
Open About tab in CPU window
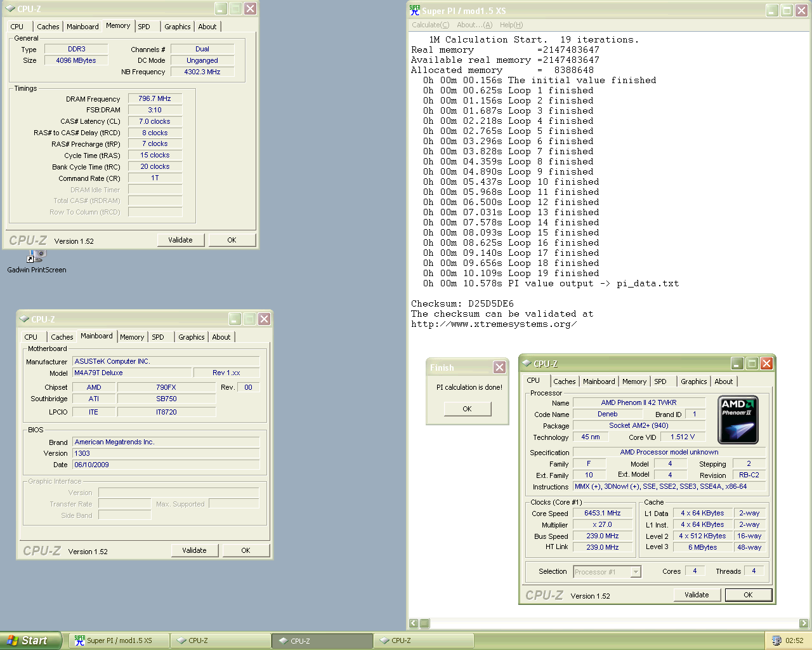pyautogui.click(x=724, y=381)
